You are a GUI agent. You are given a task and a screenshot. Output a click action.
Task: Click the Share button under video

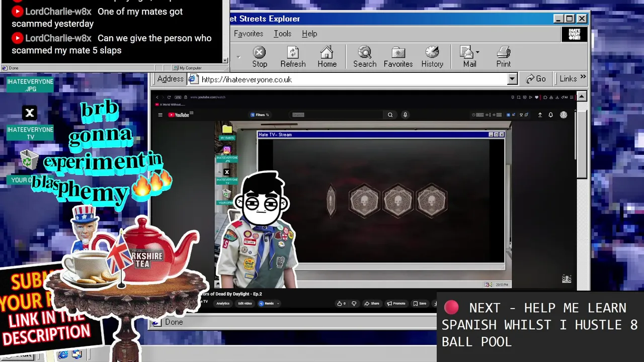[372, 304]
